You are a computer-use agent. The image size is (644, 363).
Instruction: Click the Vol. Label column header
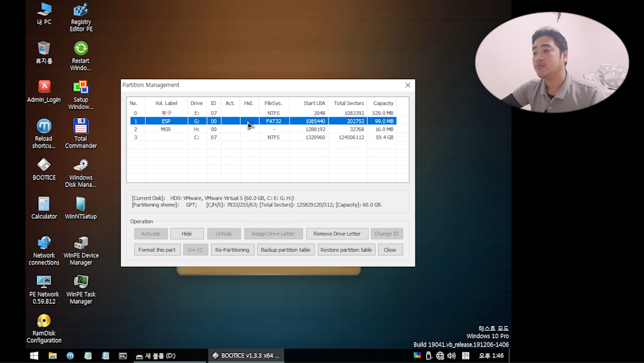[166, 103]
